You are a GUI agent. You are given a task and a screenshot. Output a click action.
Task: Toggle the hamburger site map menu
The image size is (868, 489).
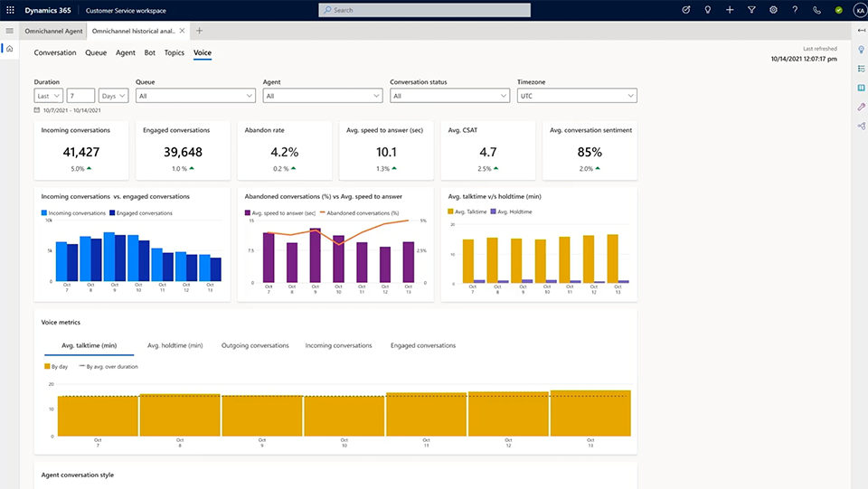tap(10, 31)
